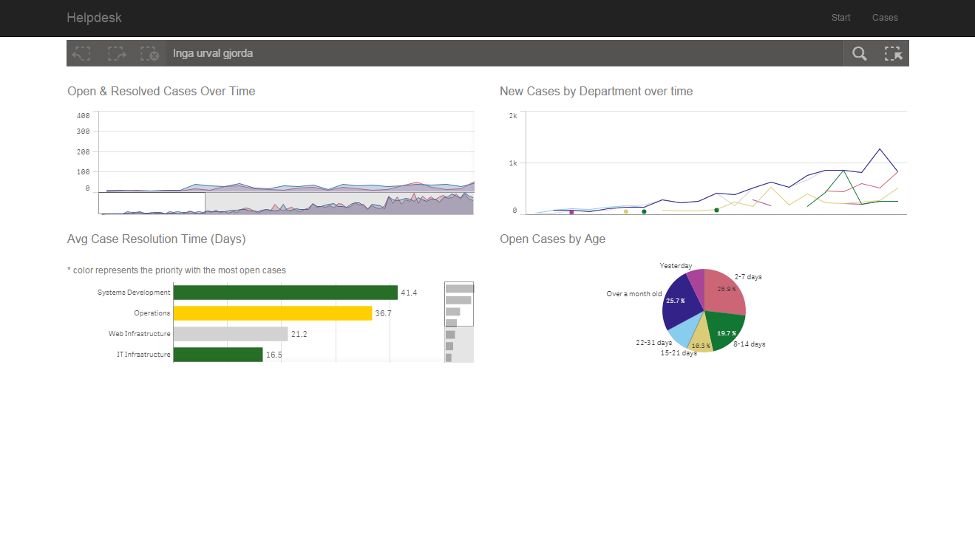The width and height of the screenshot is (975, 560).
Task: Click the 16.5 bar value label
Action: (274, 355)
